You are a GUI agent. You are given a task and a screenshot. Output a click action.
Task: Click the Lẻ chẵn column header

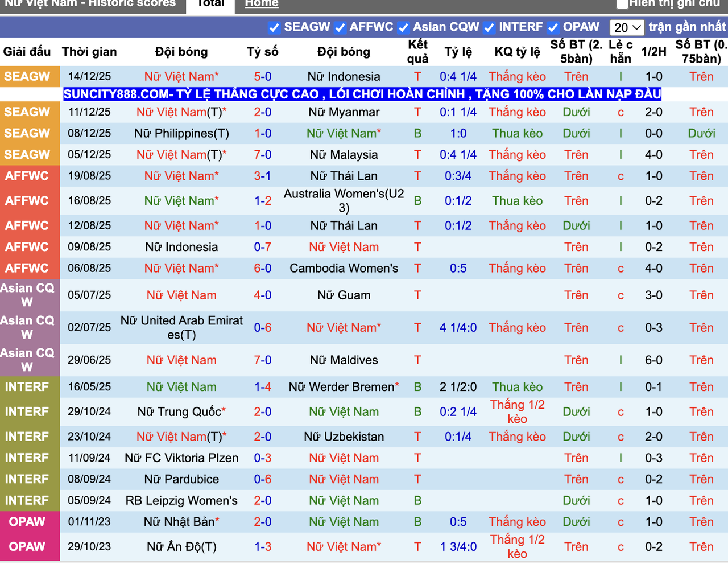pos(621,52)
